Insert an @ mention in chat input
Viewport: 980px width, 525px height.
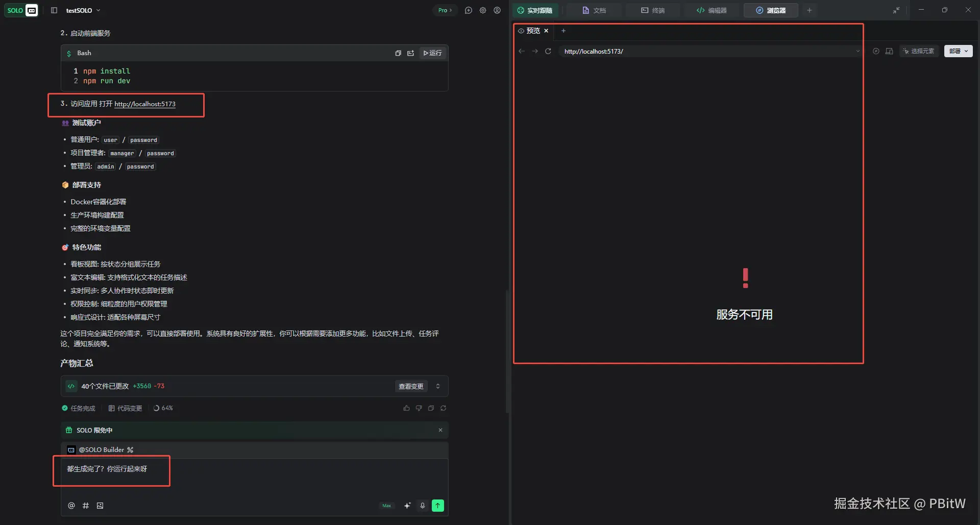(71, 506)
